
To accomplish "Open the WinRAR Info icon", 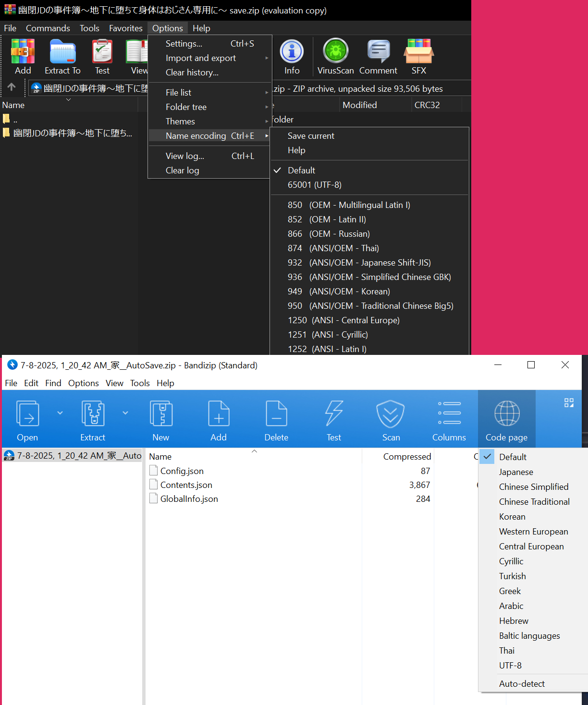I will coord(292,51).
